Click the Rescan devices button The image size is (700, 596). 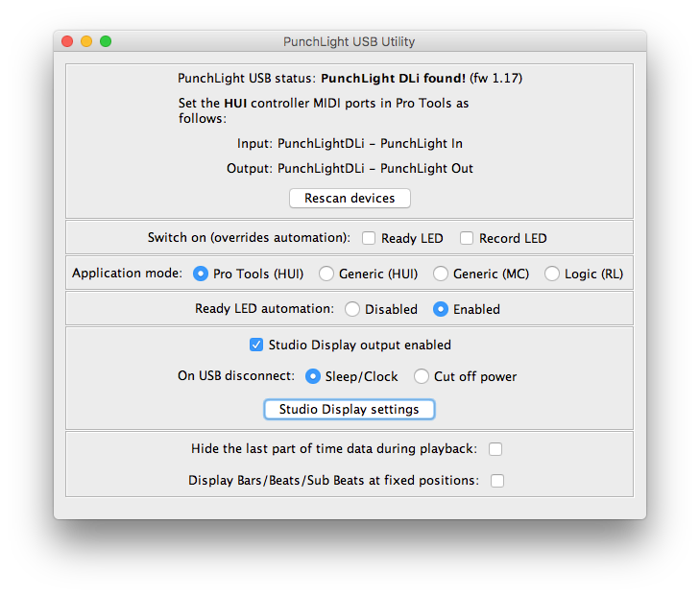tap(350, 198)
